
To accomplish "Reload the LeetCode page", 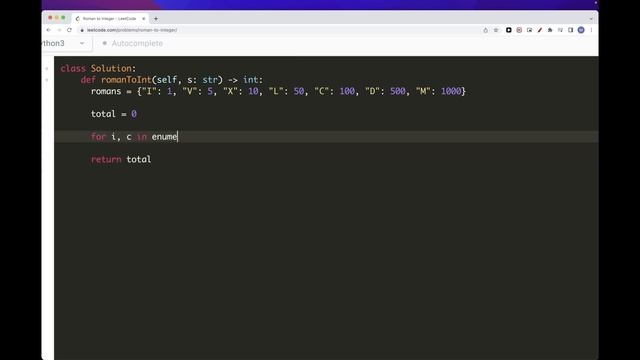I will [x=69, y=30].
